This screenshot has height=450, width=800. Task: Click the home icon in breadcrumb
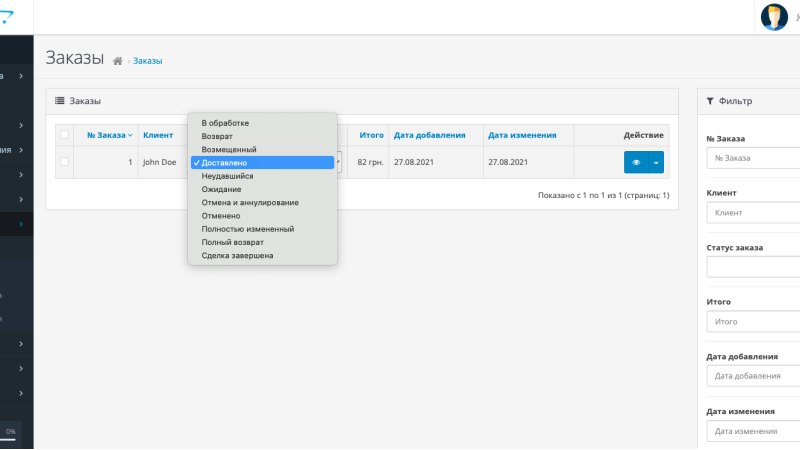coord(118,61)
